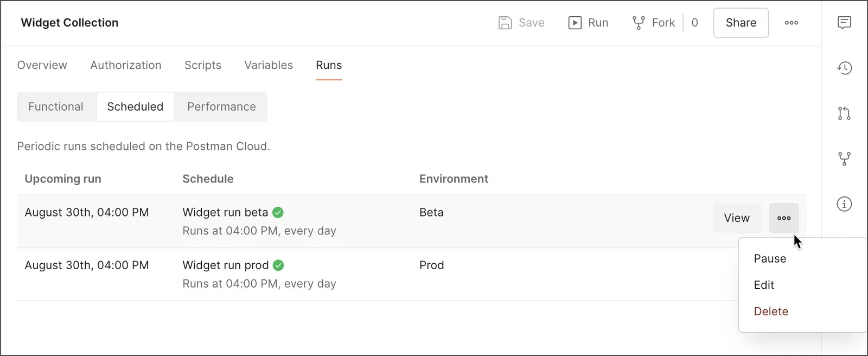Open collection more actions ellipsis in header
This screenshot has width=868, height=356.
(791, 23)
